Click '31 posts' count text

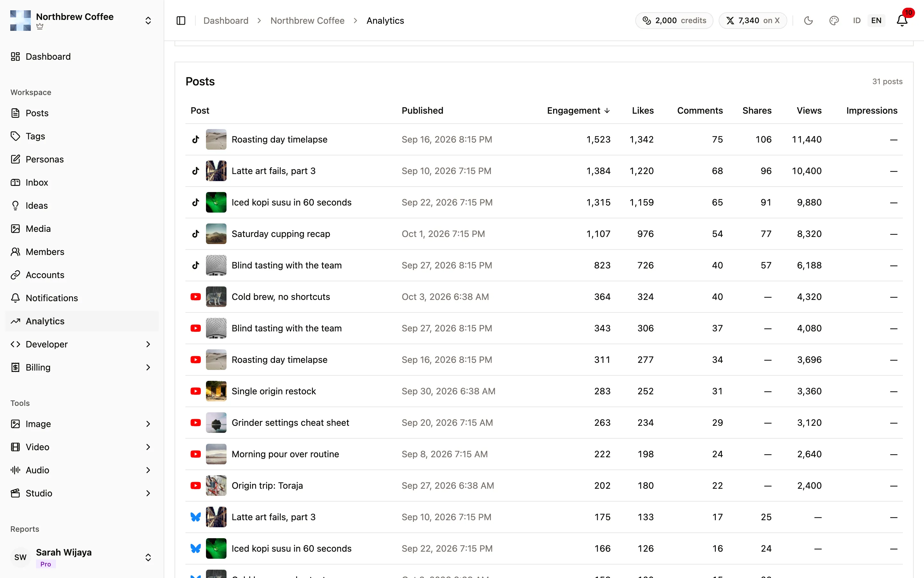[887, 82]
